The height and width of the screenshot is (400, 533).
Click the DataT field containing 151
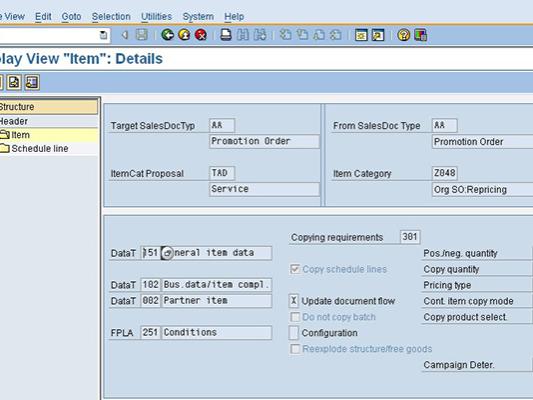click(x=151, y=253)
